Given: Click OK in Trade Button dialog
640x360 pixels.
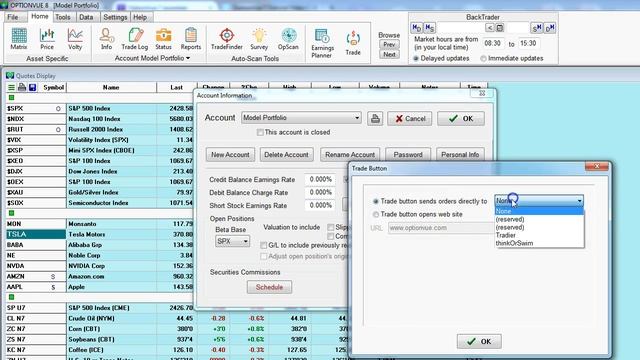Looking at the screenshot, I should [x=479, y=341].
